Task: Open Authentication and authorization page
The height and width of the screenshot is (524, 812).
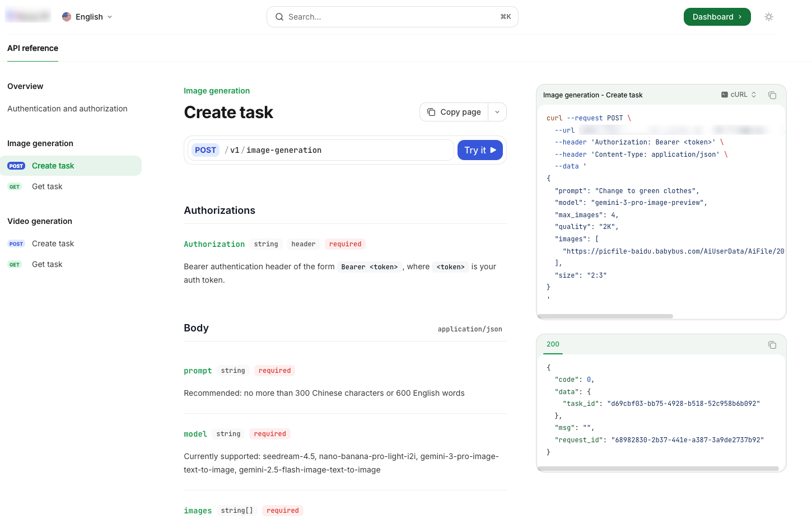Action: (x=67, y=109)
